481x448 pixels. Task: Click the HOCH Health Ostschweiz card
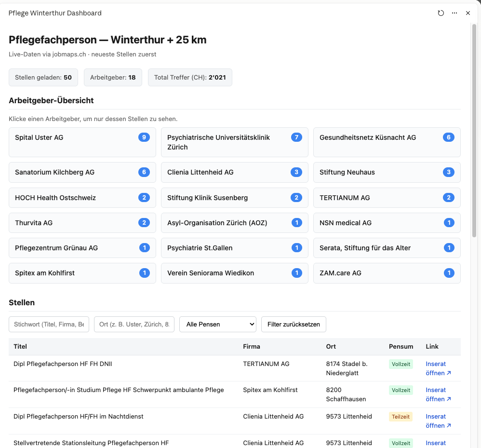82,198
